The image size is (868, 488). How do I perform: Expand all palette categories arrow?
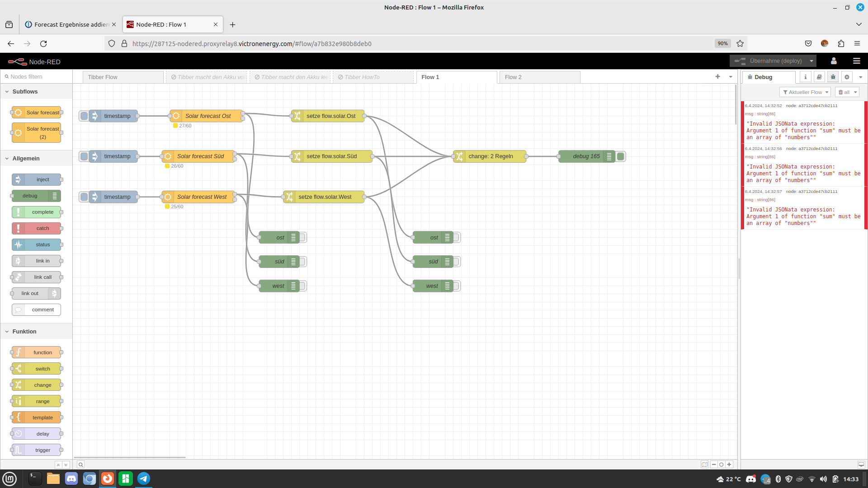66,465
